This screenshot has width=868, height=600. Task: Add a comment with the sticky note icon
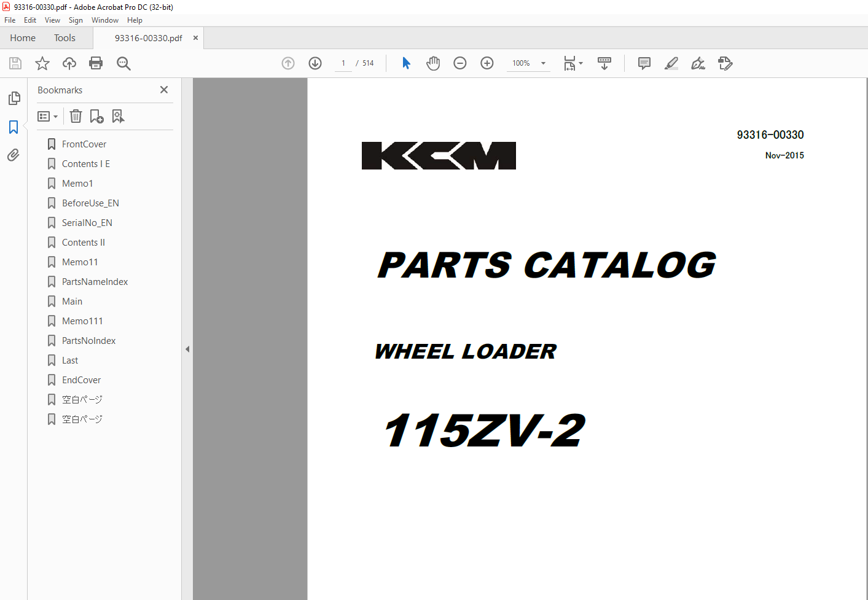click(644, 63)
